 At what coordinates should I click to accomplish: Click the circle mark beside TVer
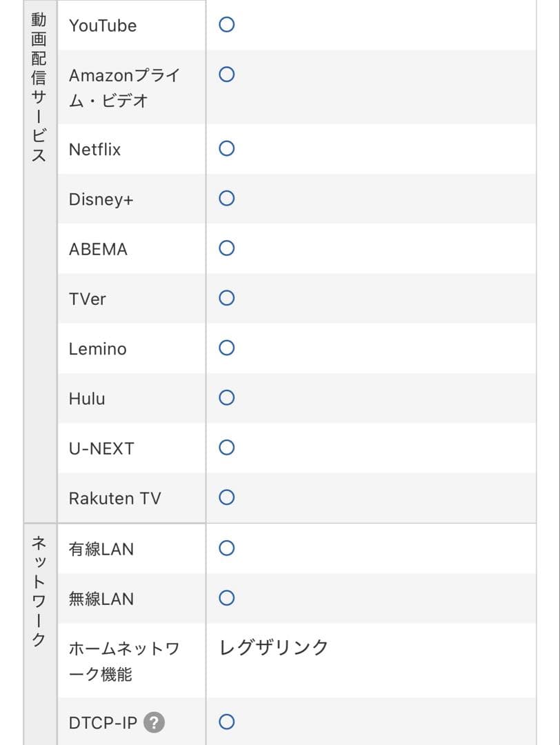tap(226, 298)
